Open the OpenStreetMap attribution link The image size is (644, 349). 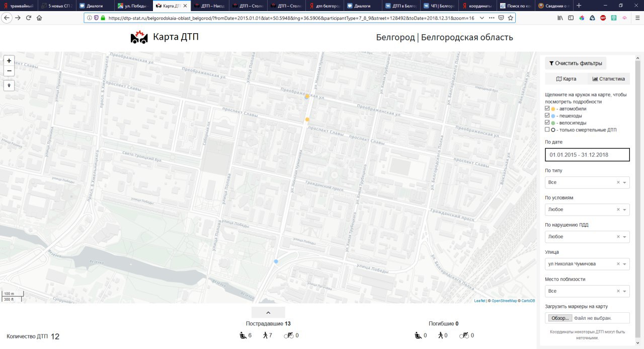coord(504,301)
